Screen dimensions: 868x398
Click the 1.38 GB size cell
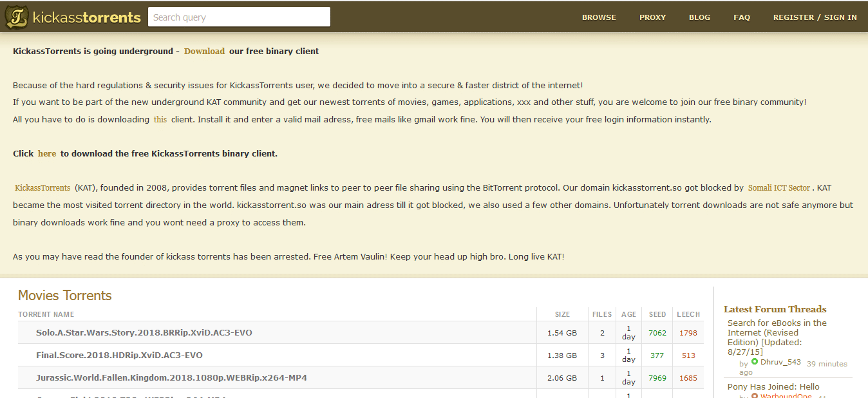point(562,355)
